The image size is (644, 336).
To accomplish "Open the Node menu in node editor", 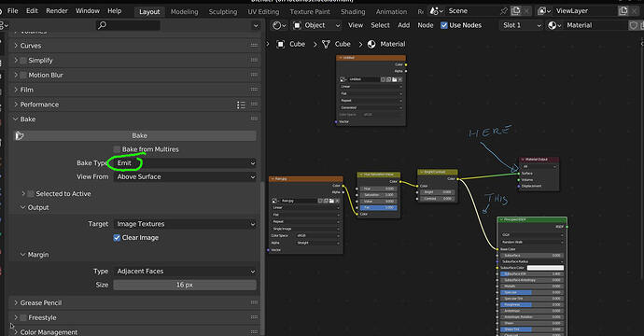I will click(426, 25).
